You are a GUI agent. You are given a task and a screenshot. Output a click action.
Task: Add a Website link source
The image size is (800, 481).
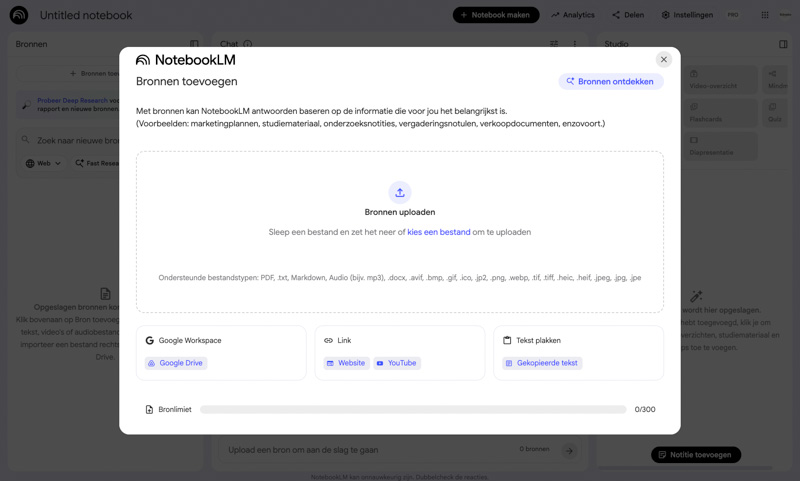tap(346, 363)
